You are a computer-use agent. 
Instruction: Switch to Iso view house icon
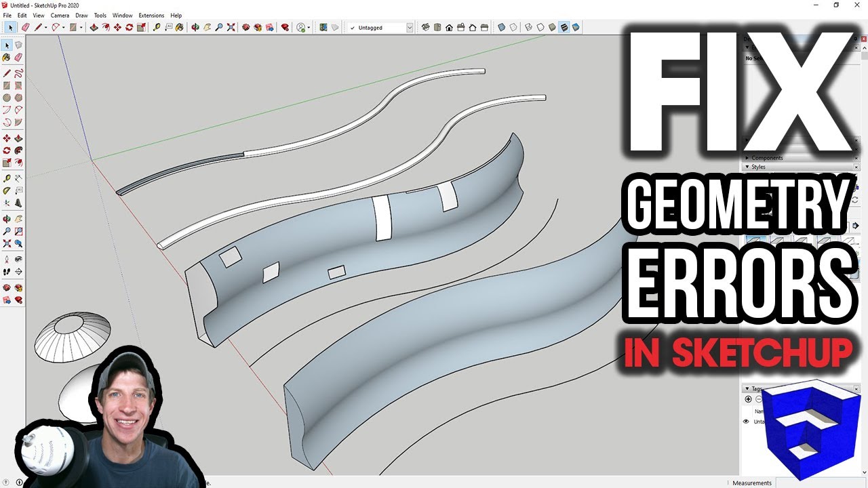tap(426, 27)
